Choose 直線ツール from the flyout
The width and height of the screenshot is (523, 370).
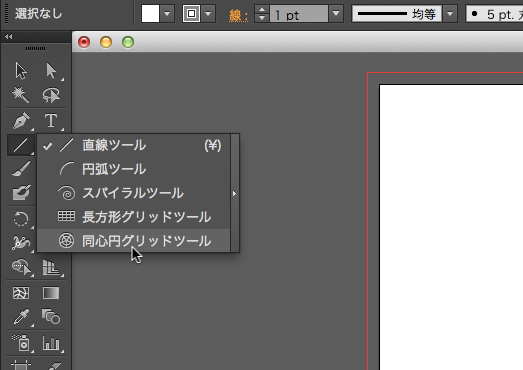[x=133, y=145]
